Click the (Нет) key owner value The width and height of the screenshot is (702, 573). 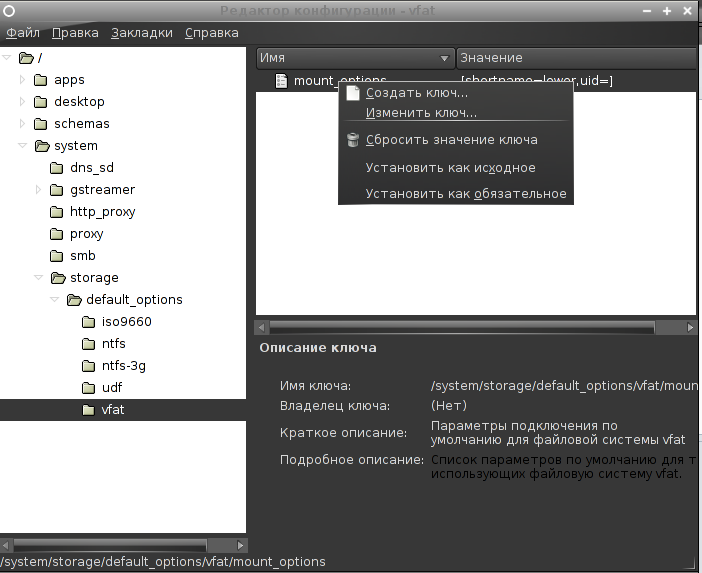[449, 406]
